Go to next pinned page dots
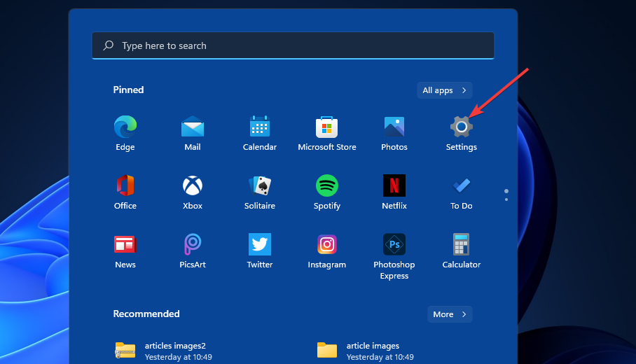This screenshot has width=636, height=364. (x=506, y=195)
